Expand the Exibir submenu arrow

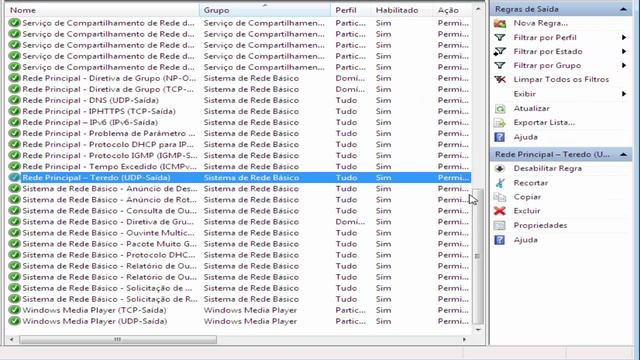tap(624, 94)
